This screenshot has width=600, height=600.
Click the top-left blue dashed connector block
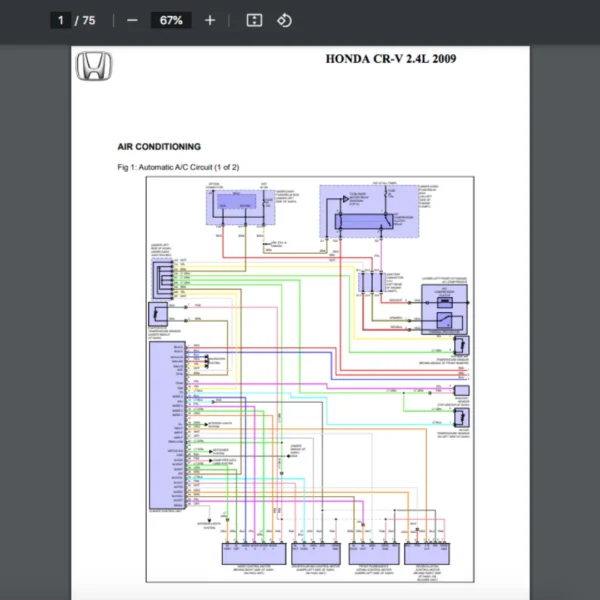[x=235, y=207]
